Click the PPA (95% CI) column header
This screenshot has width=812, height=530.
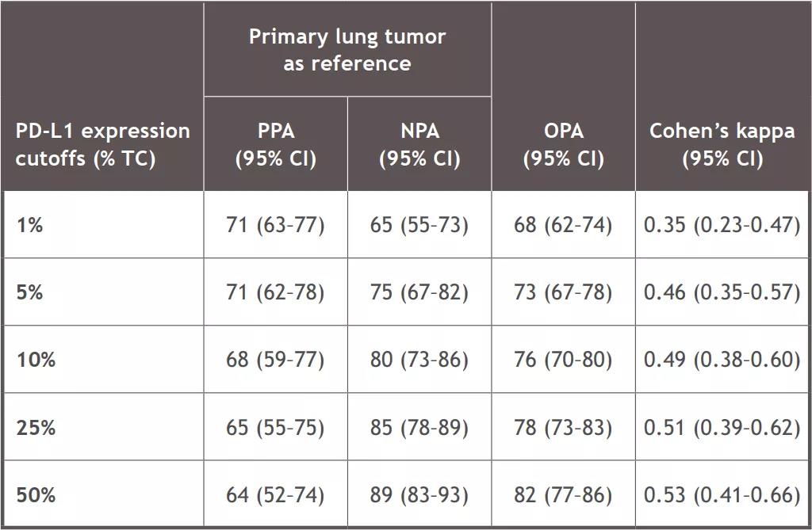(x=276, y=144)
